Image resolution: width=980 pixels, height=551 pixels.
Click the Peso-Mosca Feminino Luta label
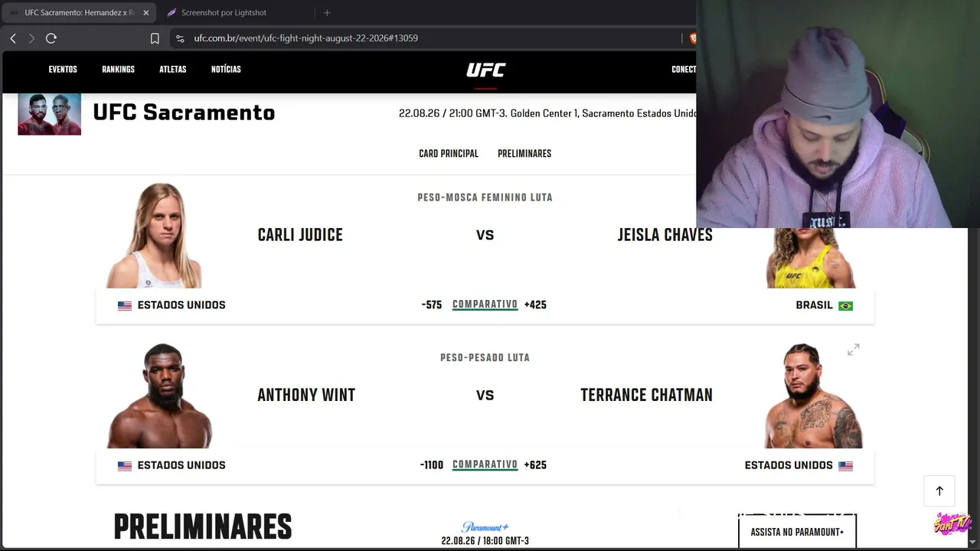click(x=485, y=197)
